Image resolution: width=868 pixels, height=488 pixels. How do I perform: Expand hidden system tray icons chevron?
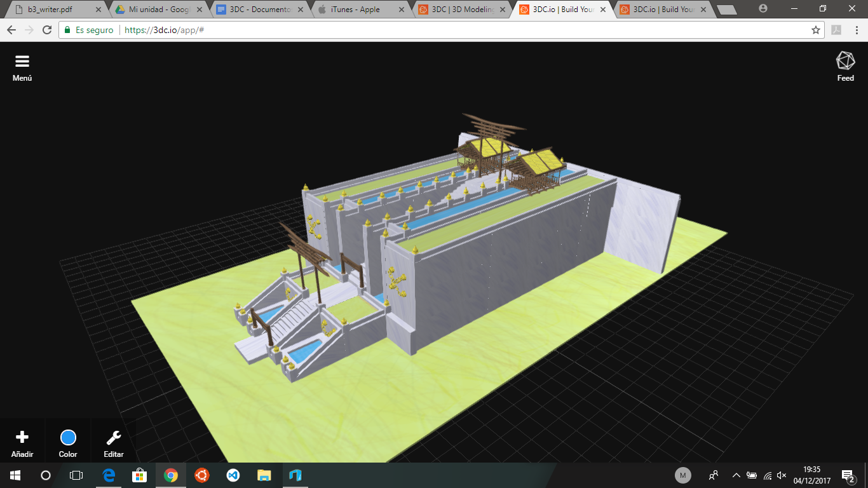736,475
